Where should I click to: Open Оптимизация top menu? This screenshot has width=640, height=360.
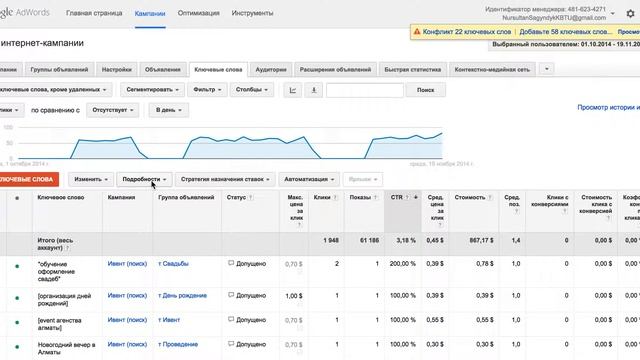[x=198, y=13]
